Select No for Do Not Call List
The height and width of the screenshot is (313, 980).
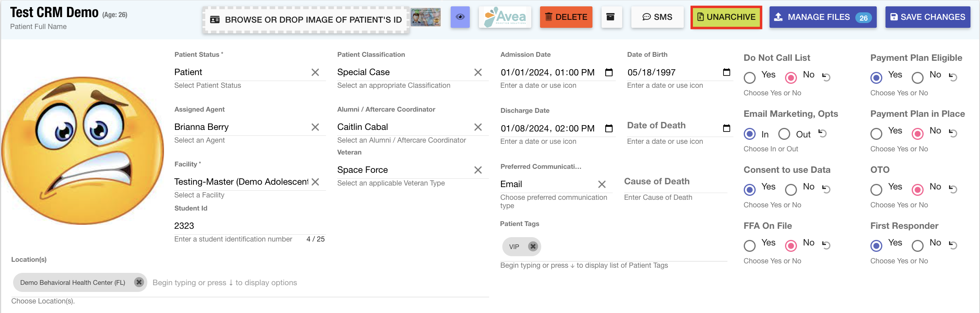pos(790,78)
